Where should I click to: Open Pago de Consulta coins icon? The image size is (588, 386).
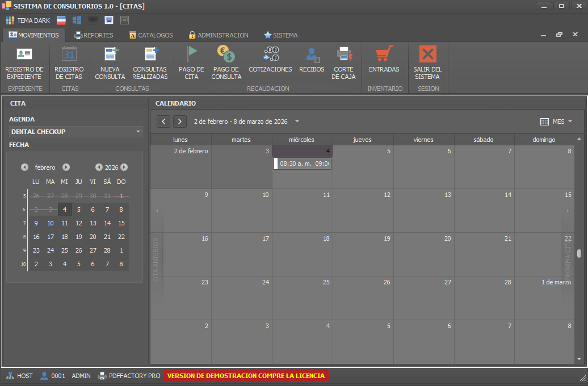[x=226, y=54]
